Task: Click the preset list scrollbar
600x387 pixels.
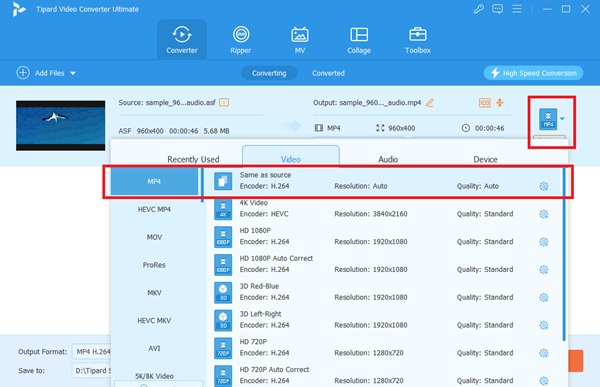Action: click(x=564, y=255)
